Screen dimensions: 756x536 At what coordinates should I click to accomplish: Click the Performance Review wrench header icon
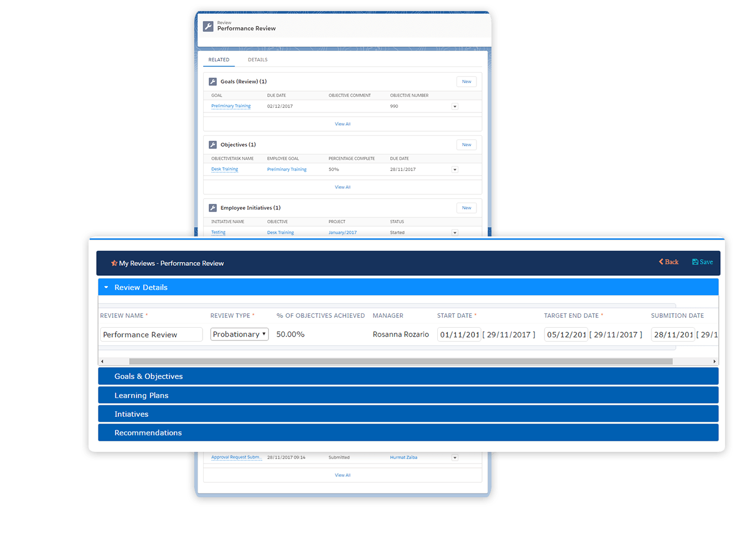click(208, 26)
